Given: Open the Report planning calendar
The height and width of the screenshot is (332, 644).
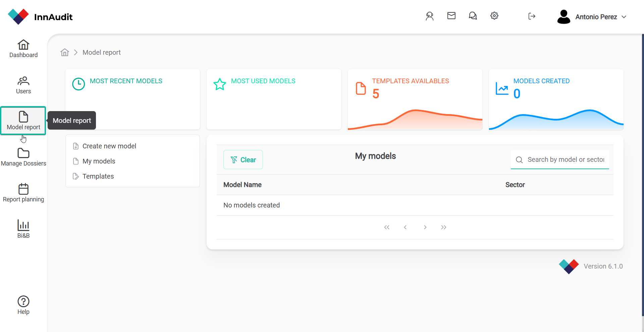Looking at the screenshot, I should pyautogui.click(x=23, y=193).
